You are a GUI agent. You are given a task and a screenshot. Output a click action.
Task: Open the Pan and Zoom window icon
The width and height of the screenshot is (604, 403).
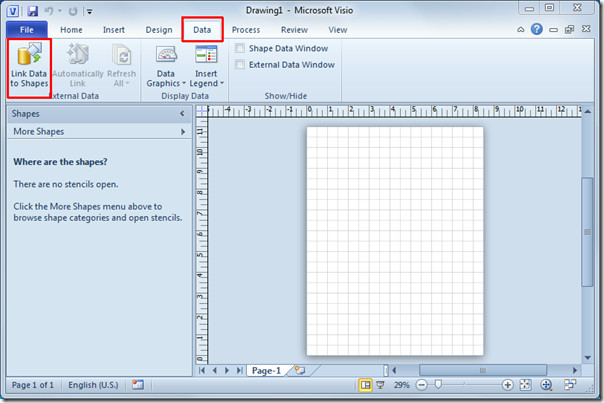tap(546, 385)
